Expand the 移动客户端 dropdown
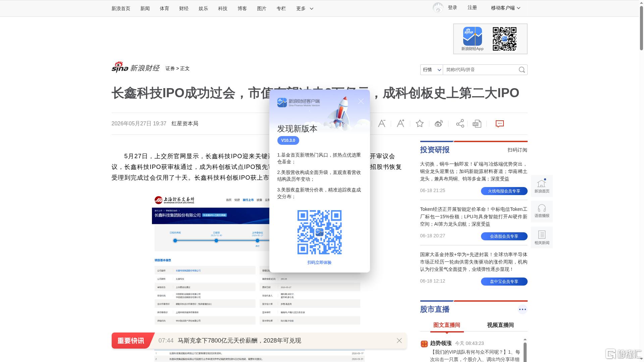Image resolution: width=644 pixels, height=362 pixels. point(505,8)
